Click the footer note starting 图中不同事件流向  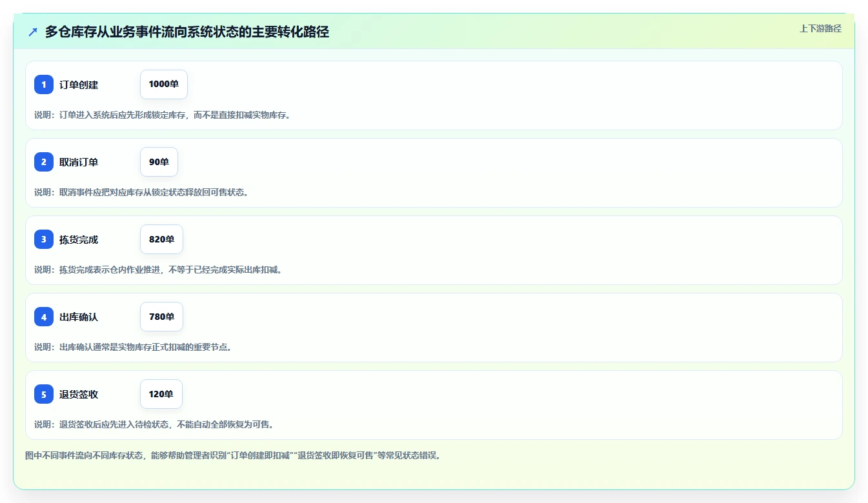(x=233, y=455)
